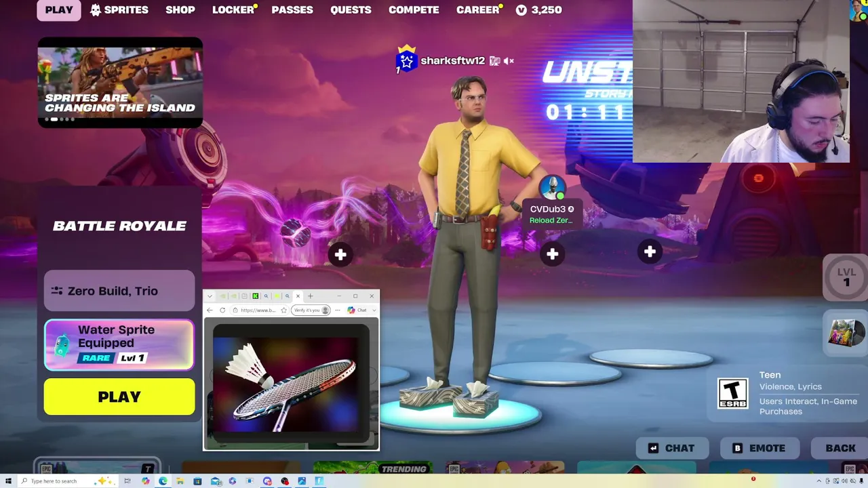868x488 pixels.
Task: Switch to the COMPETE tab
Action: click(414, 10)
